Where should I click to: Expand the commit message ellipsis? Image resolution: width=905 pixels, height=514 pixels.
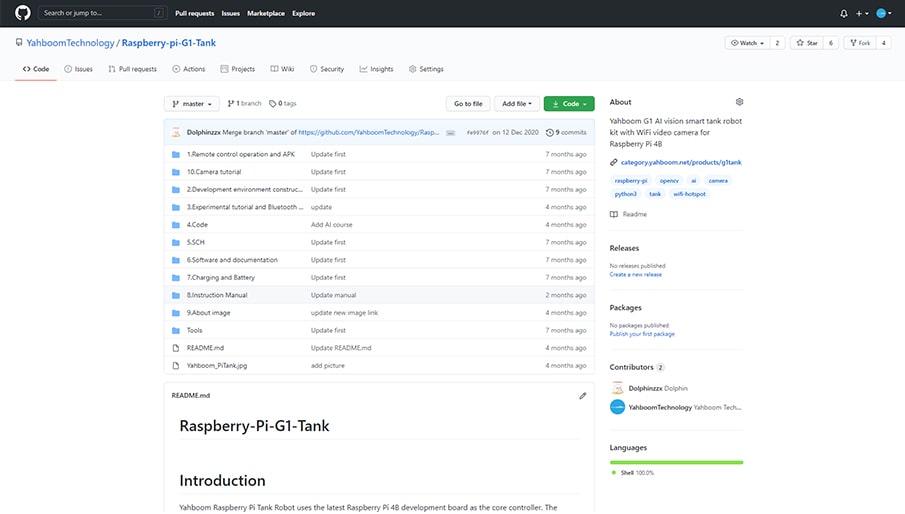451,133
